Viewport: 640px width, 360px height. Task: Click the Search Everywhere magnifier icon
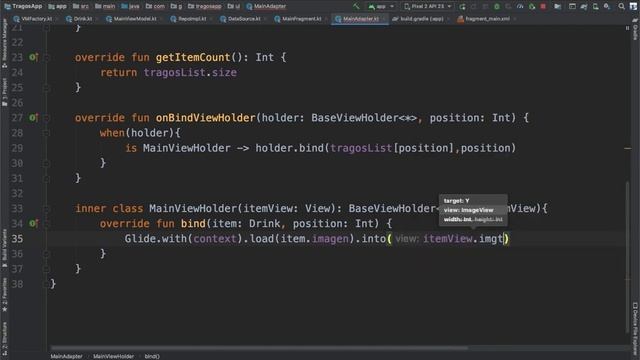621,6
